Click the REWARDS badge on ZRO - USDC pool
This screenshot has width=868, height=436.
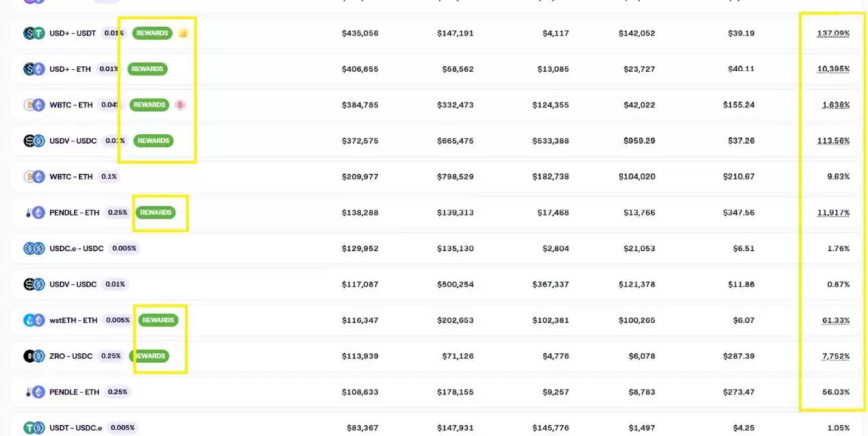click(x=149, y=356)
